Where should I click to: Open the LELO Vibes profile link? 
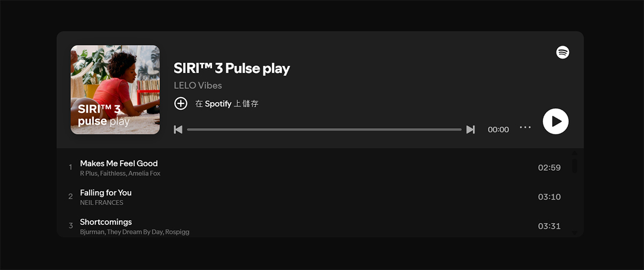click(198, 85)
